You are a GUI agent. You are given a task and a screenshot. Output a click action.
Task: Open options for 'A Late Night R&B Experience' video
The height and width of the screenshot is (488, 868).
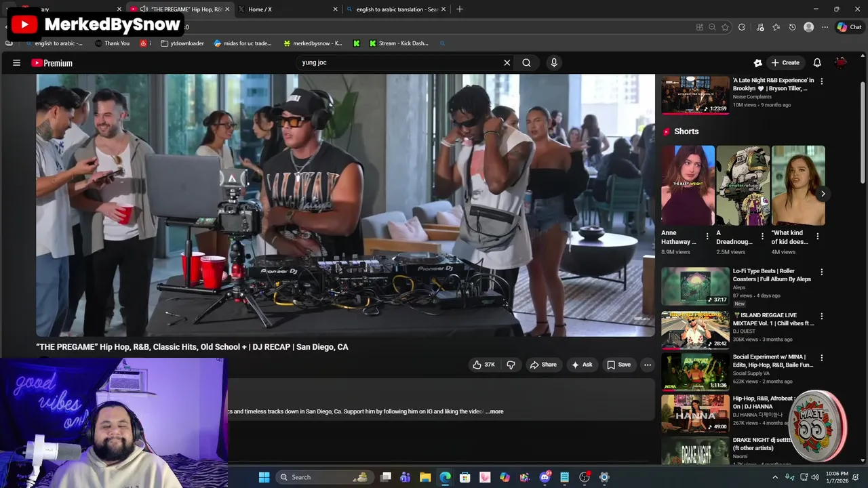coord(822,81)
